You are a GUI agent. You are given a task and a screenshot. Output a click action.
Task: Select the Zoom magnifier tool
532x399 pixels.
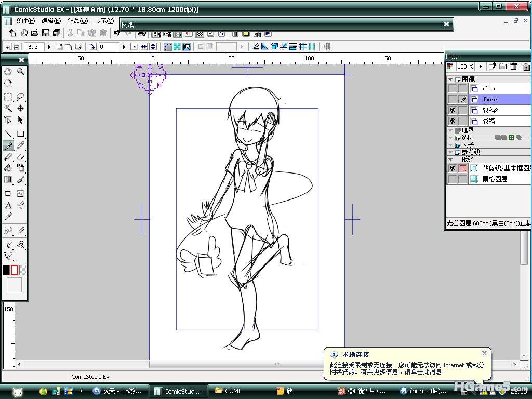(21, 72)
